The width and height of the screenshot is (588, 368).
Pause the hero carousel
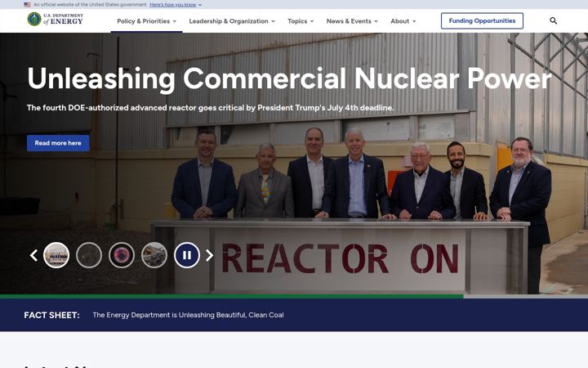[x=187, y=255]
